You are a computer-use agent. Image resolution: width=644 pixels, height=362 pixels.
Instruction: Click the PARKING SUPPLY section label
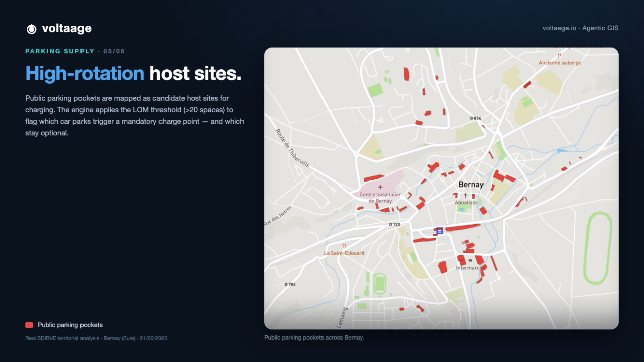[60, 51]
